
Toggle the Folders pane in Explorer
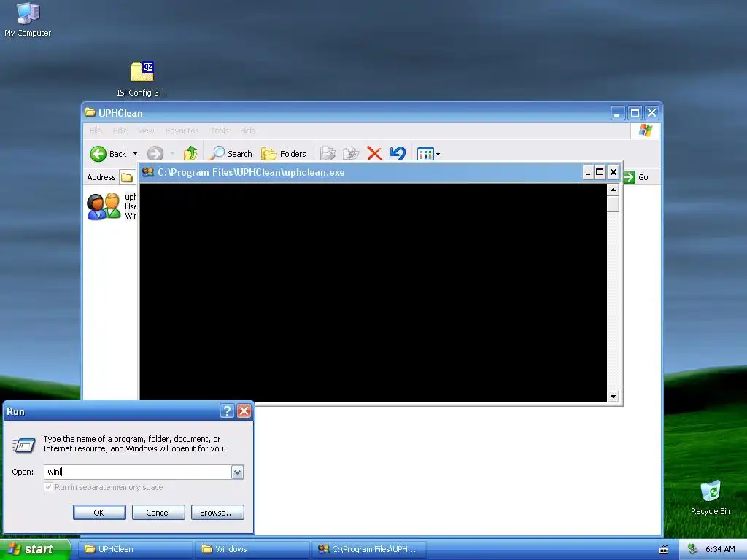click(x=284, y=153)
